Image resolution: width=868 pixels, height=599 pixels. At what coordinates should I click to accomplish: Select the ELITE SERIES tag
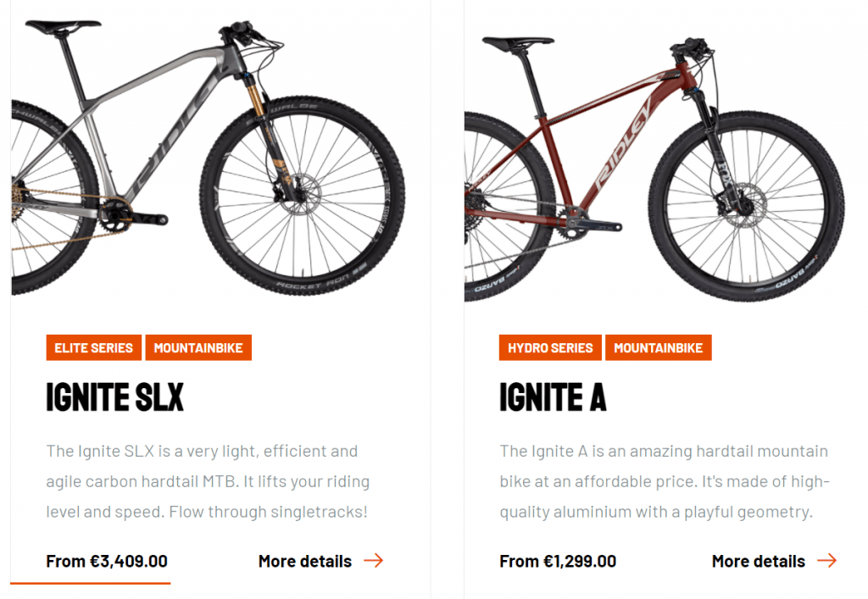pos(93,347)
